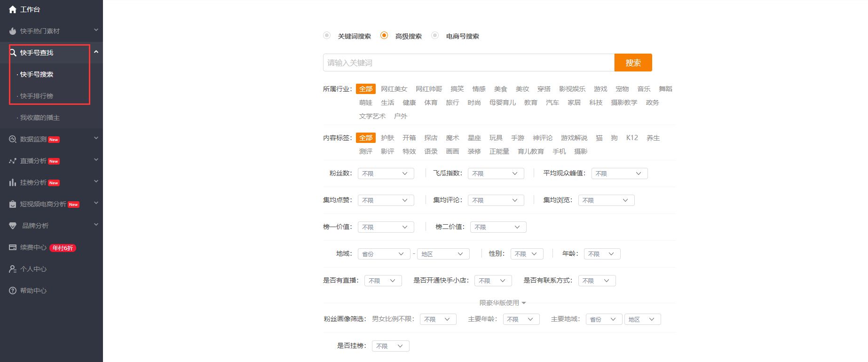Viewport: 868px width, 362px height.
Task: Open 我收藏的播主 in the sidebar
Action: click(39, 118)
